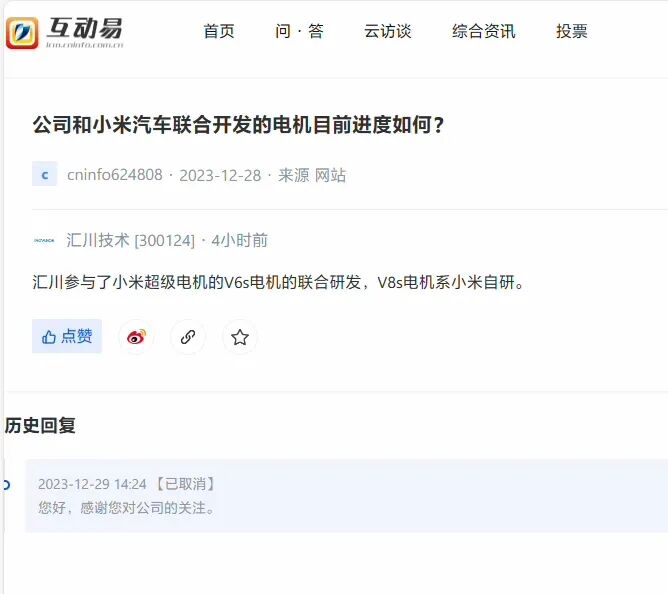668x594 pixels.
Task: Open the 首页 menu item
Action: click(219, 31)
